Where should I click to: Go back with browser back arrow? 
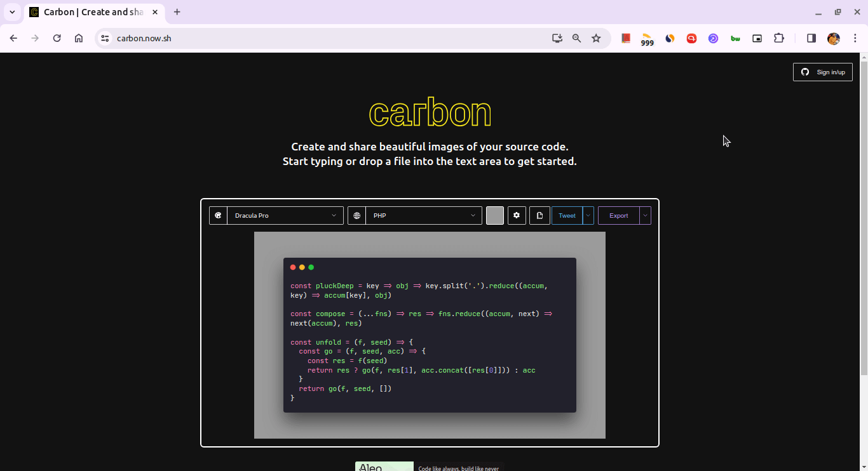click(x=13, y=38)
